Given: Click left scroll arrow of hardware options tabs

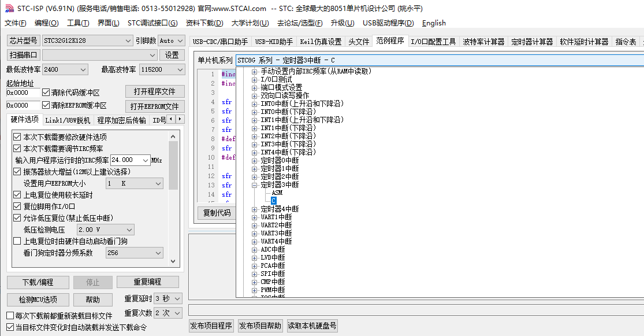Looking at the screenshot, I should point(172,119).
